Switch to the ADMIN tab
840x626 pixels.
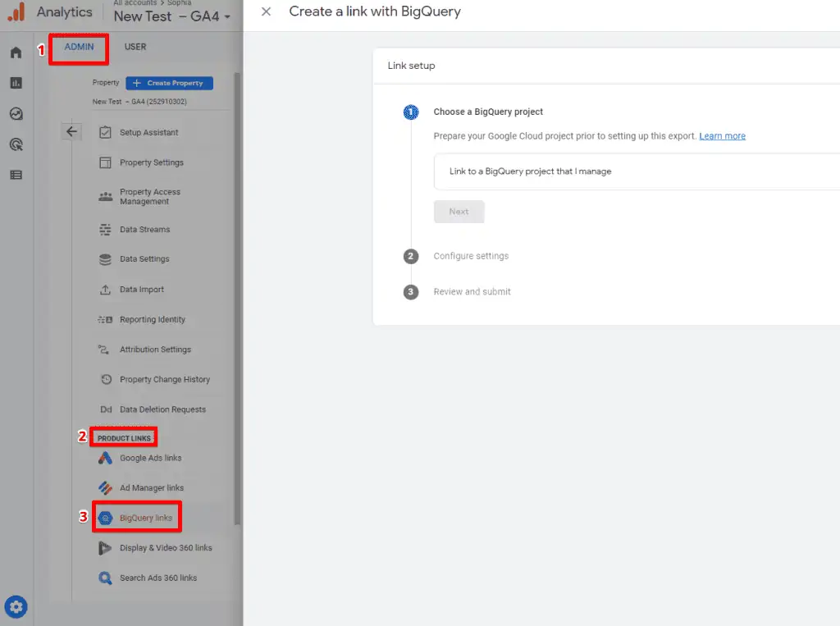pyautogui.click(x=78, y=47)
